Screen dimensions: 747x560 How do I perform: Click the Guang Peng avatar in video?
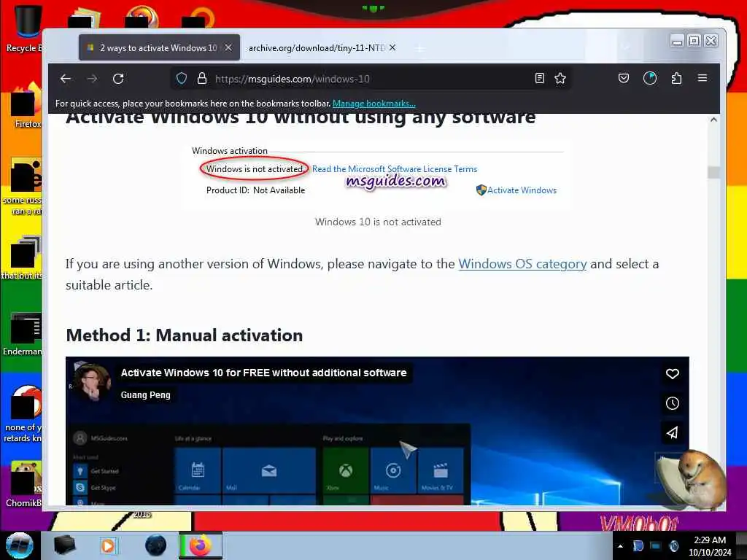click(x=92, y=383)
